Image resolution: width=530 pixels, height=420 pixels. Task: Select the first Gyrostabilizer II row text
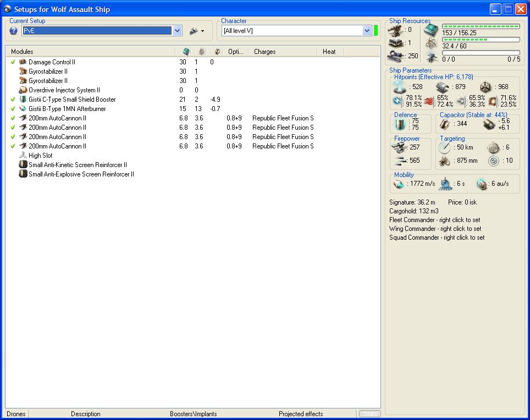(48, 71)
